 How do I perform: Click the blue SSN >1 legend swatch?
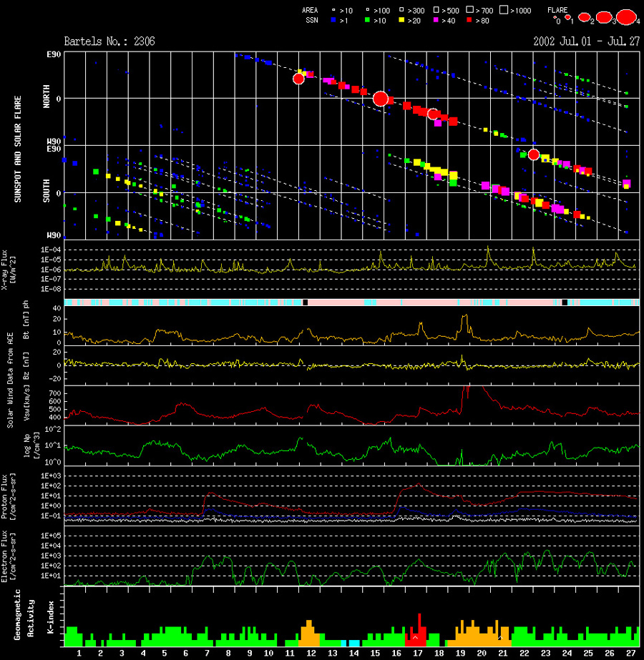pyautogui.click(x=333, y=20)
